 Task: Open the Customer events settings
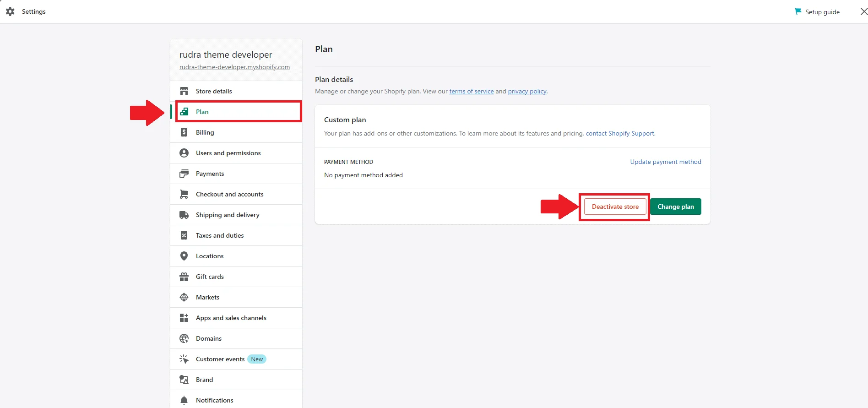point(236,359)
